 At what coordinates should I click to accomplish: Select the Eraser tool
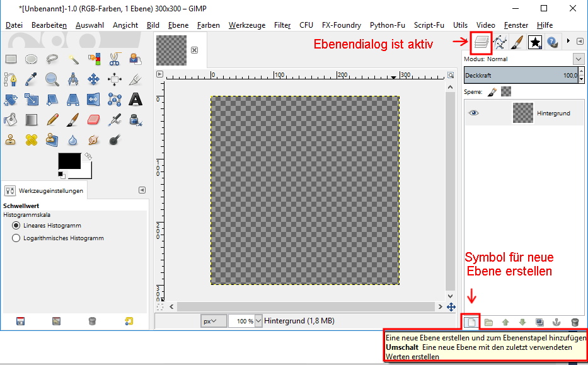(93, 120)
